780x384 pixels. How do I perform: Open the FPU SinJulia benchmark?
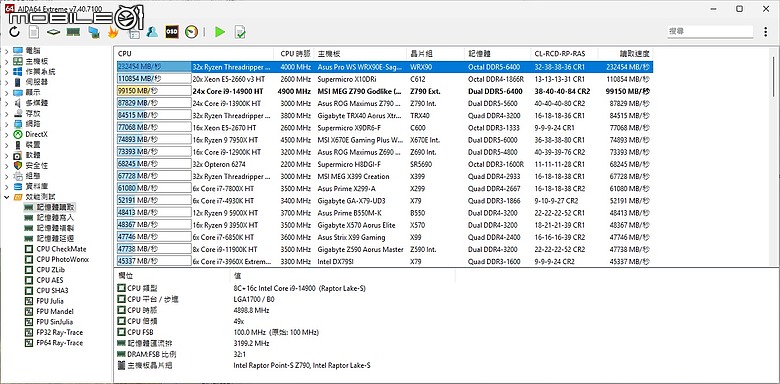pos(55,322)
